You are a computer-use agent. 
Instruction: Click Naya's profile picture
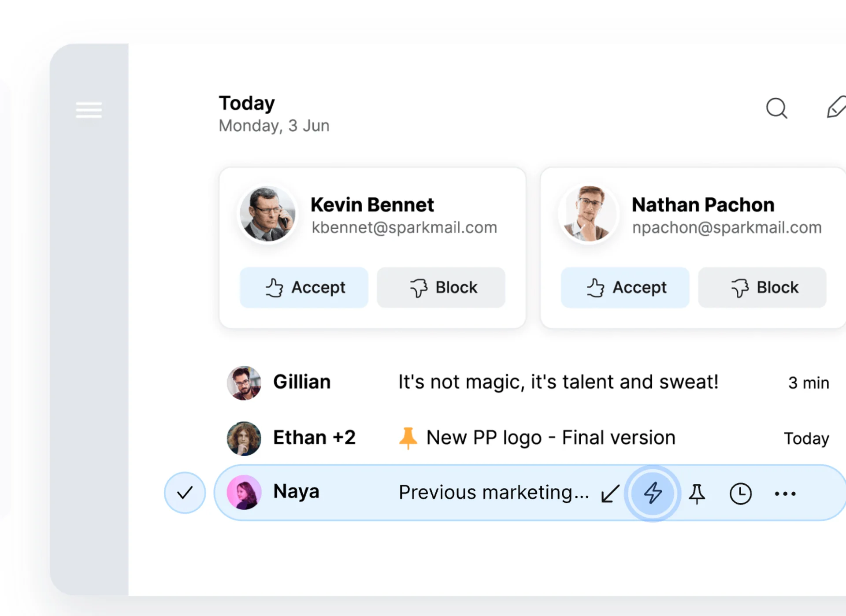coord(244,492)
